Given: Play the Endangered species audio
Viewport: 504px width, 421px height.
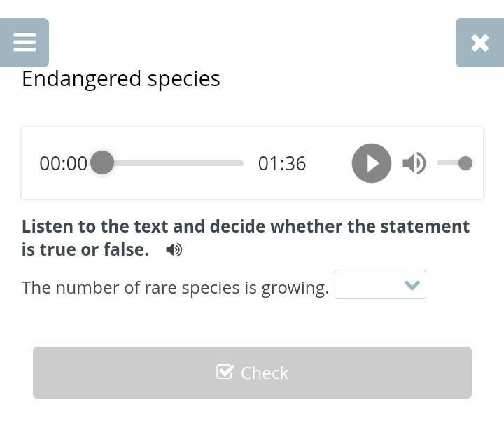Looking at the screenshot, I should (371, 163).
